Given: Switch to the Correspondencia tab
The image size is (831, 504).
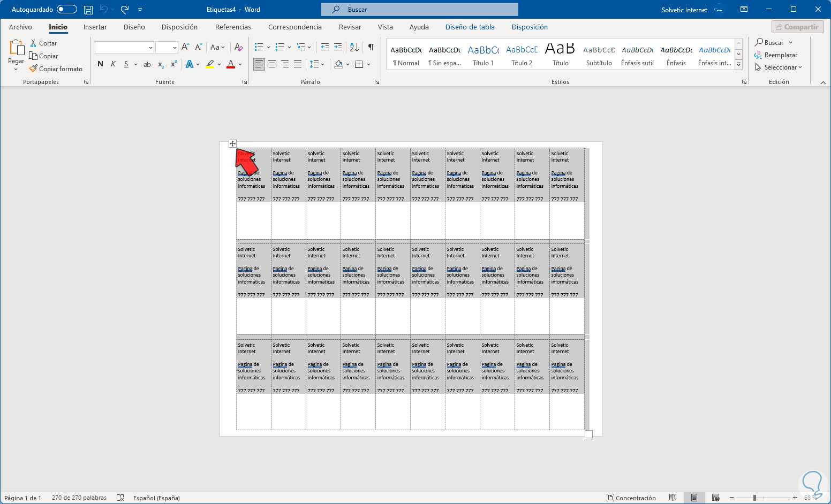Looking at the screenshot, I should coord(295,27).
